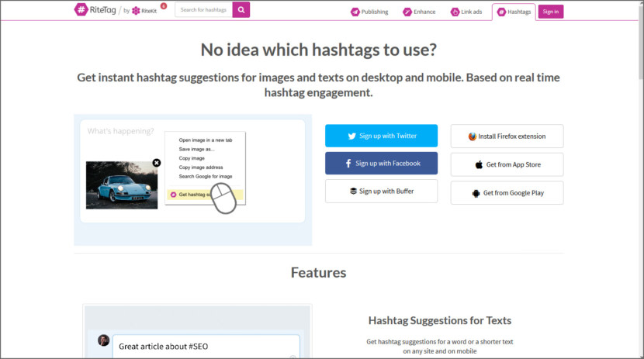
Task: Choose Save image as... entry
Action: [x=196, y=149]
